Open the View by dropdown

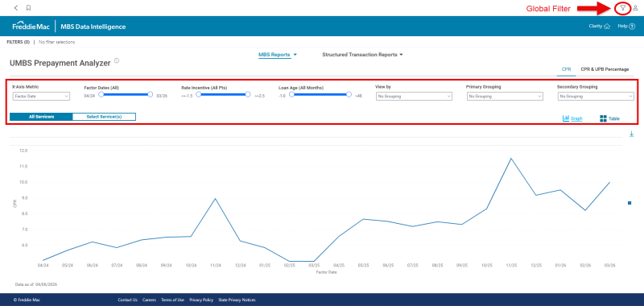(414, 97)
